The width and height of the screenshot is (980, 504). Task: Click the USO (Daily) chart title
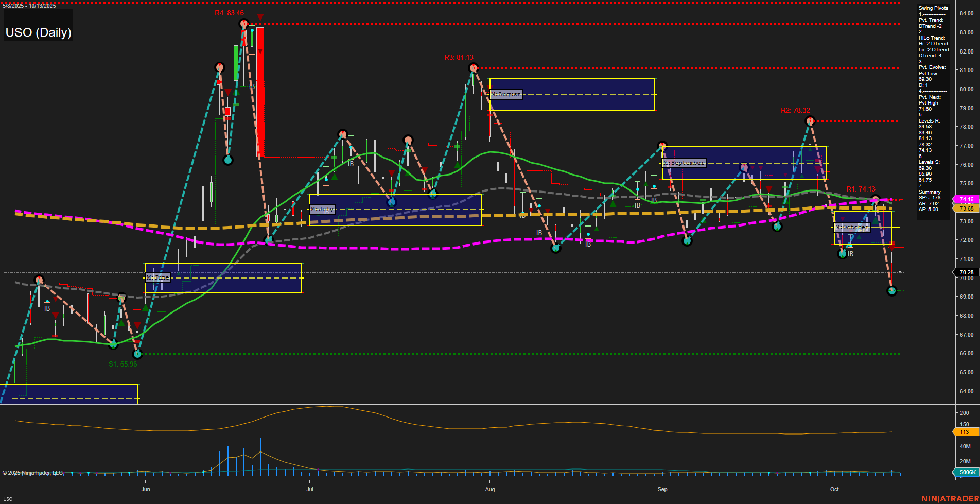point(38,32)
